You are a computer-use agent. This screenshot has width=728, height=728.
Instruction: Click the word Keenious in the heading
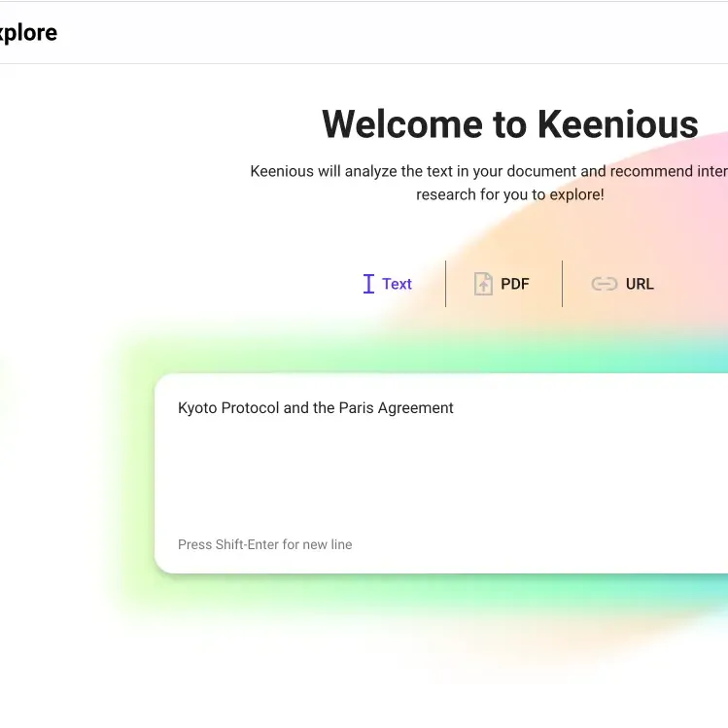pyautogui.click(x=617, y=124)
